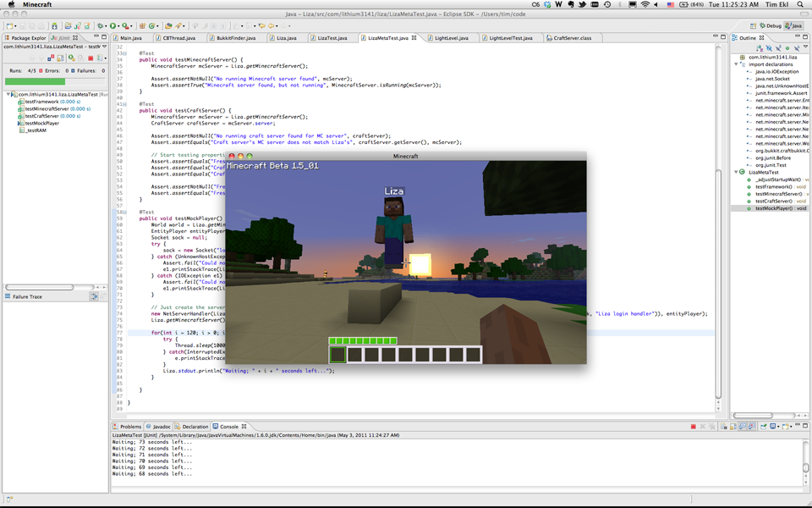The width and height of the screenshot is (812, 508).
Task: Select first hotbar slot in Minecraft window
Action: coord(337,355)
